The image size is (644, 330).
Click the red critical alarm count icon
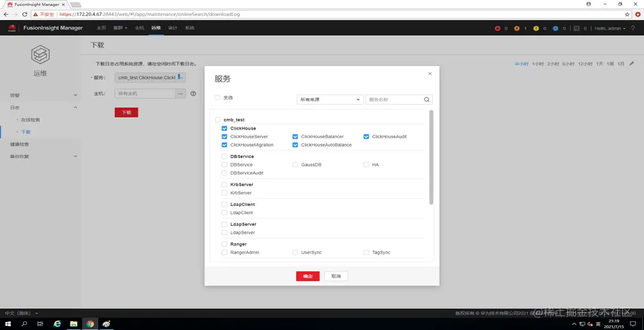click(498, 28)
